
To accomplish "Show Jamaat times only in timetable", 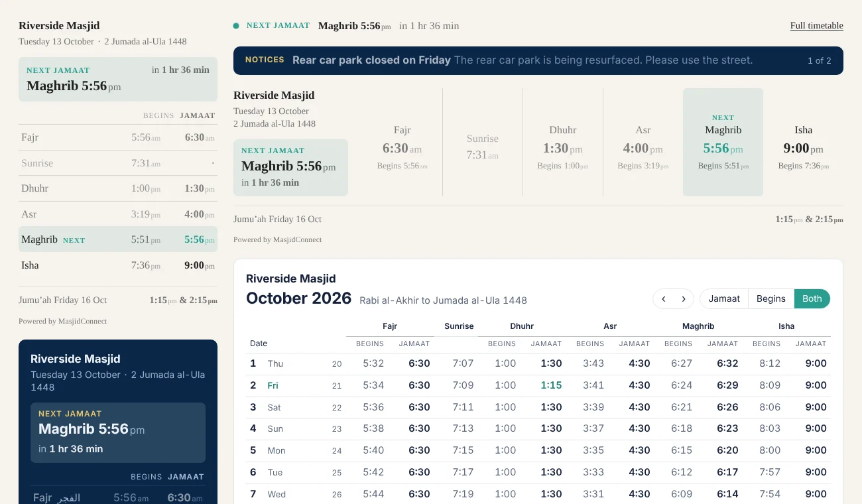I will point(724,298).
